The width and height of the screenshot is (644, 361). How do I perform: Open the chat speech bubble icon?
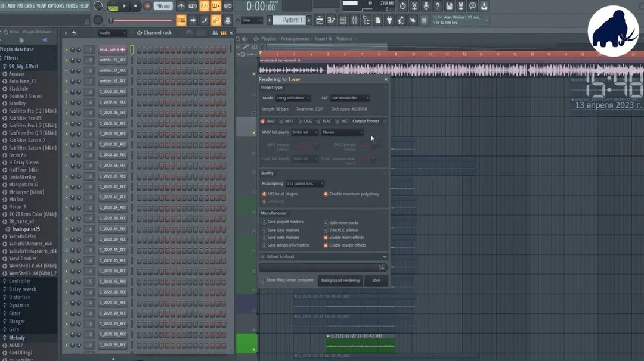(472, 6)
